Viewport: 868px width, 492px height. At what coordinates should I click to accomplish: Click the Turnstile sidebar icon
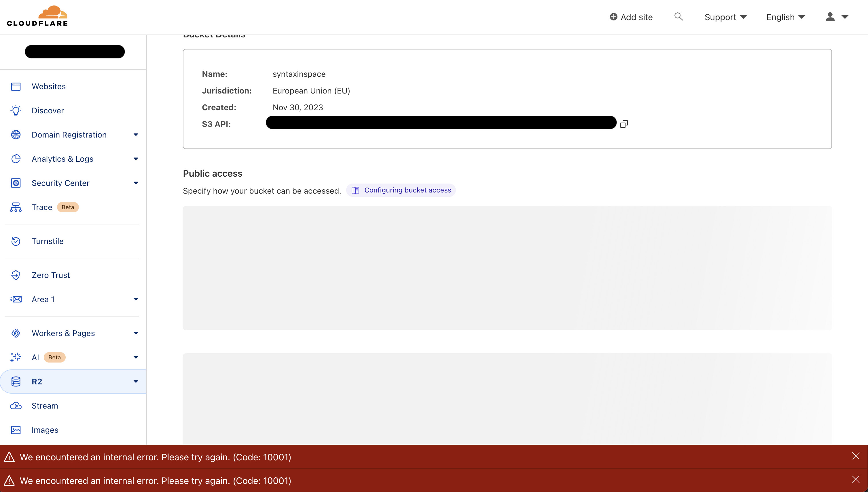(16, 241)
